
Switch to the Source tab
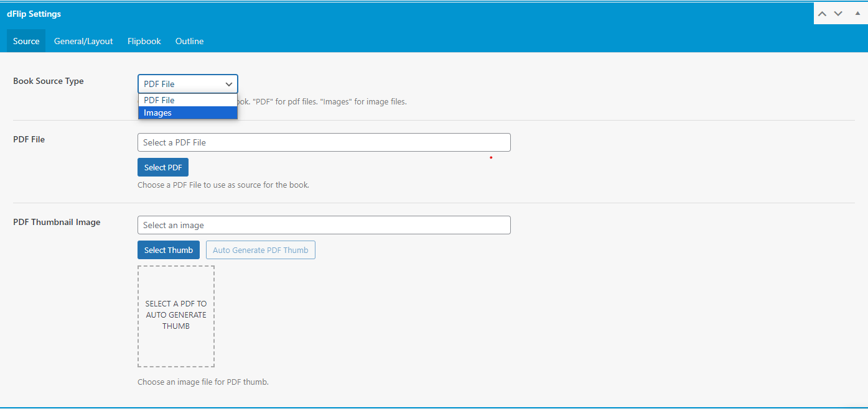tap(26, 41)
